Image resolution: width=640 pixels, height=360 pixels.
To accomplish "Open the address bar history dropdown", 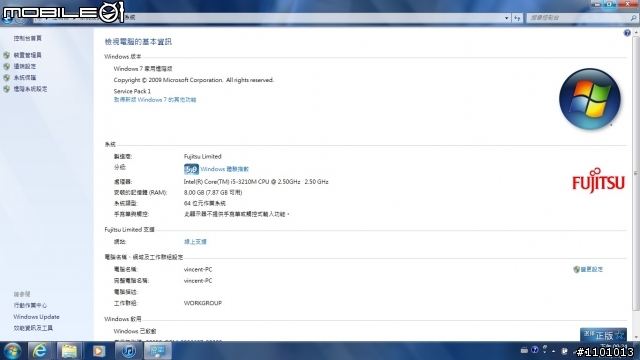I will (507, 18).
